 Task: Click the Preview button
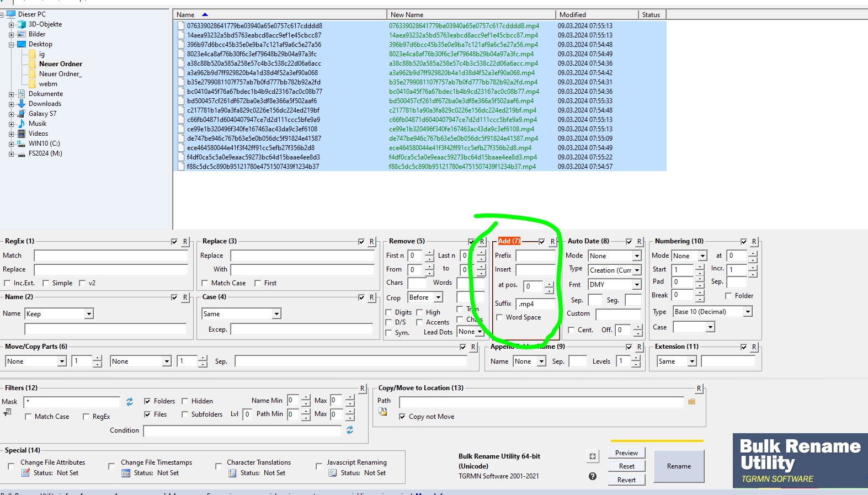626,453
